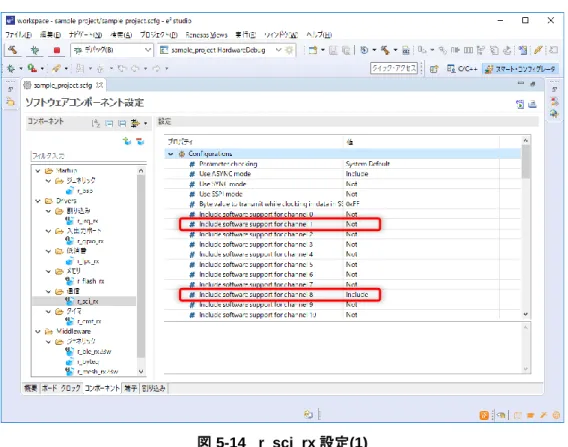Select r_gpio_rx in the component tree
568x447 pixels.
coord(91,241)
